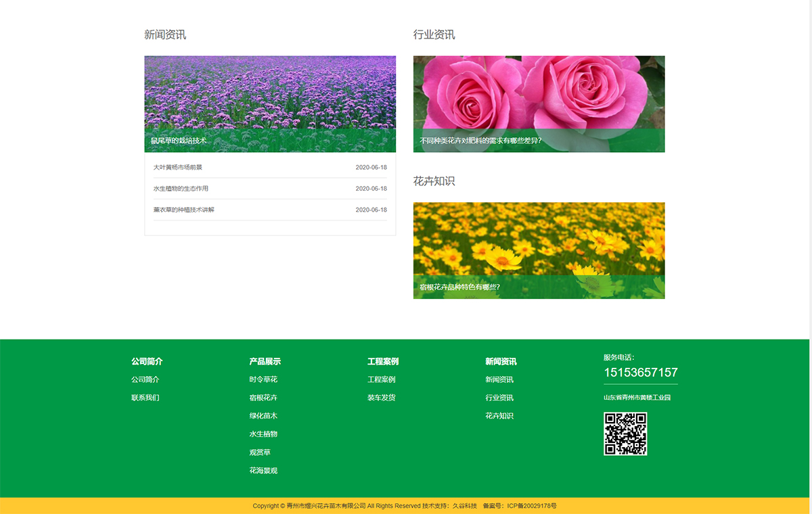Click the 鼠尾草的栽培技术 caption
The width and height of the screenshot is (812, 514).
[x=179, y=141]
